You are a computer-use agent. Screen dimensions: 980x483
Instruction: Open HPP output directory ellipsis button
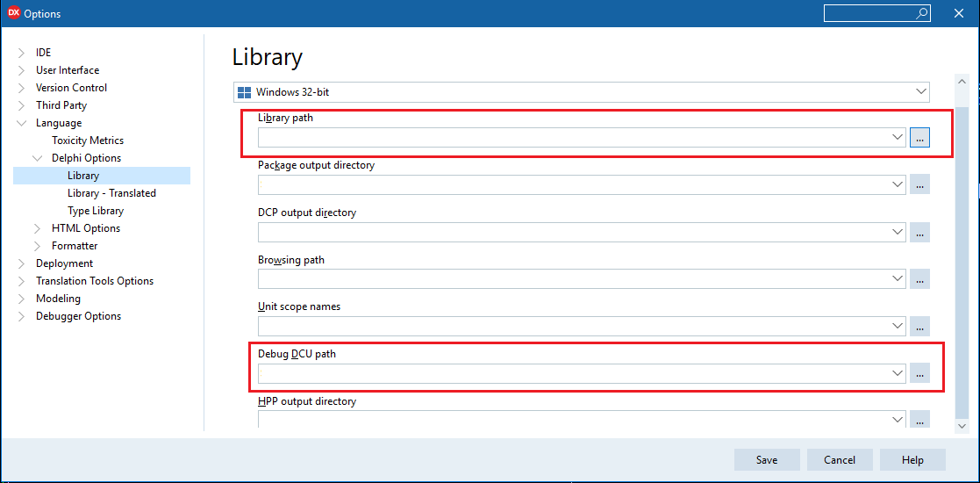[x=919, y=420]
